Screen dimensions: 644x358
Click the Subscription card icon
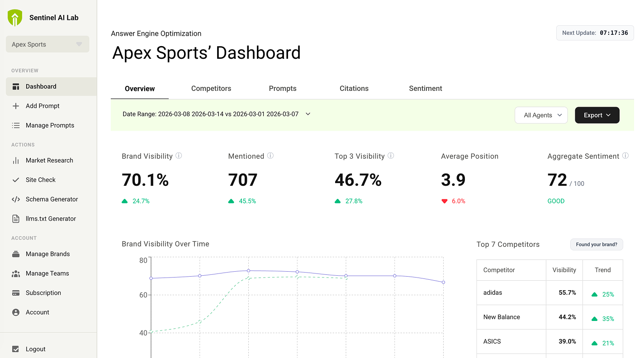(16, 293)
